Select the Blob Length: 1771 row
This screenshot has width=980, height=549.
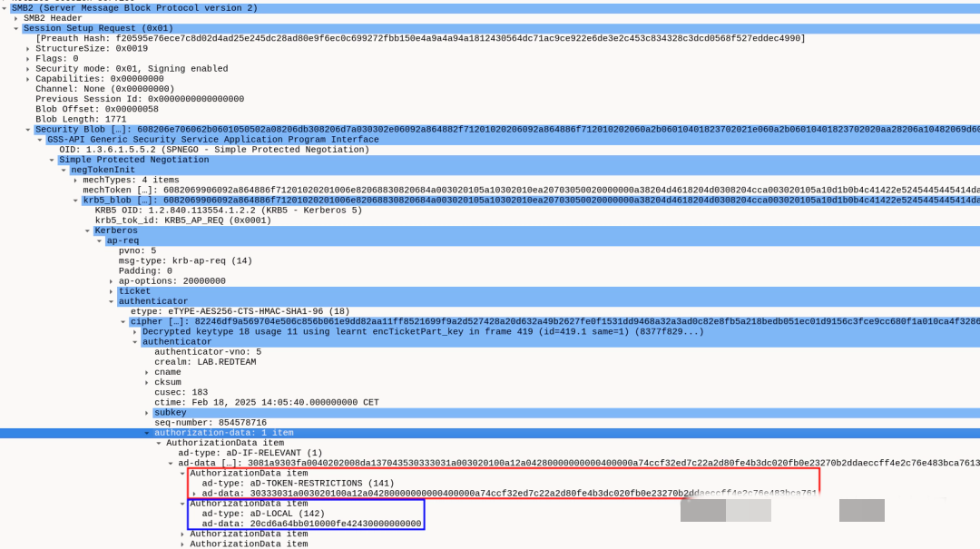pos(81,119)
